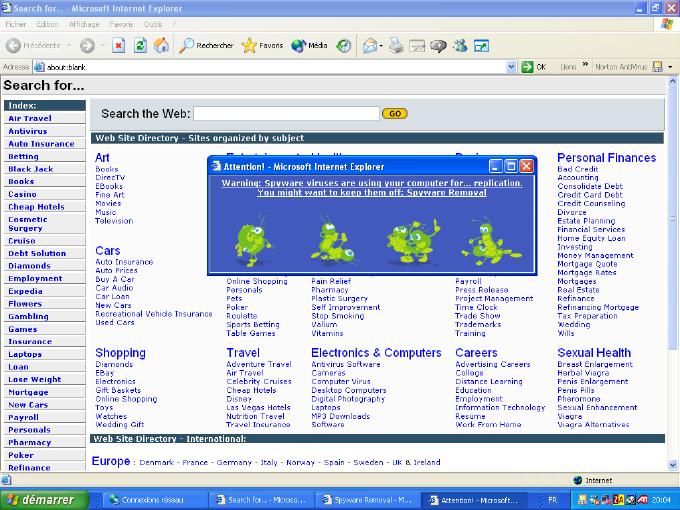Click the OK go button beside address bar

534,67
